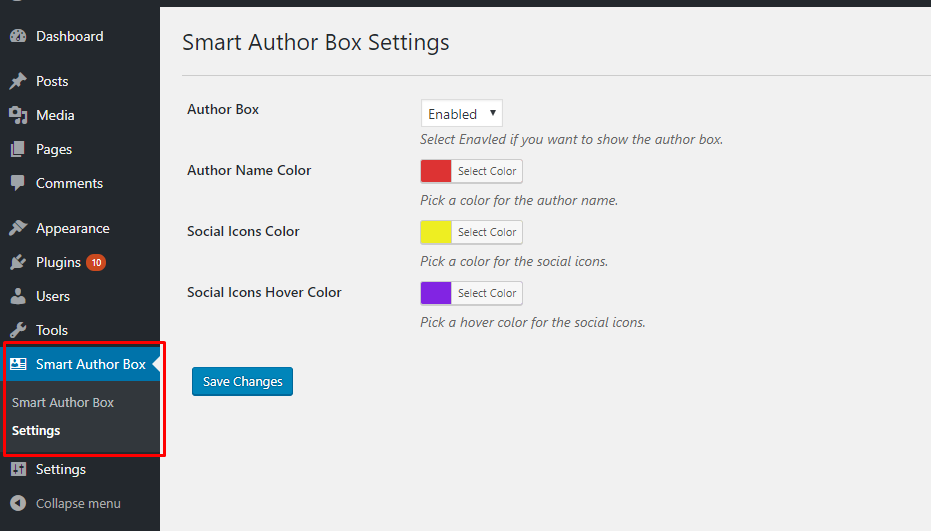Click the Comments speech bubble icon
Image resolution: width=931 pixels, height=531 pixels.
pos(18,183)
